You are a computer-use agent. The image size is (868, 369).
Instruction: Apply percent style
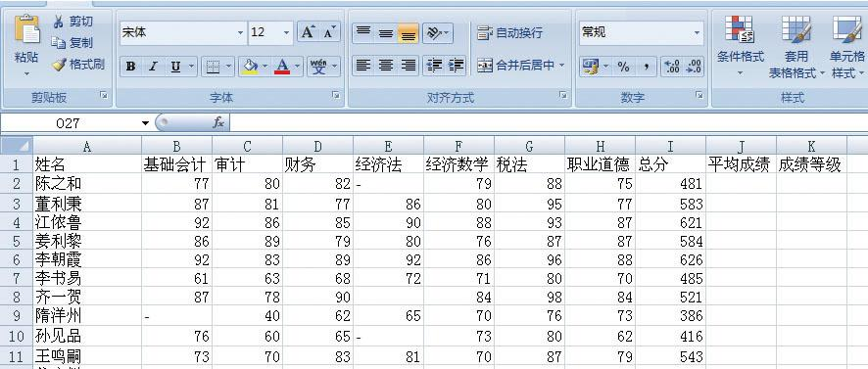click(x=624, y=68)
